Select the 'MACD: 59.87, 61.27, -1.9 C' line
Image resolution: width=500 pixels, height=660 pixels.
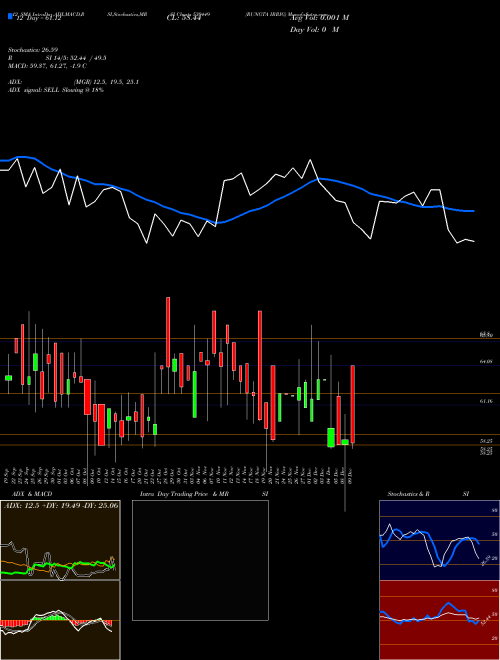tap(47, 66)
